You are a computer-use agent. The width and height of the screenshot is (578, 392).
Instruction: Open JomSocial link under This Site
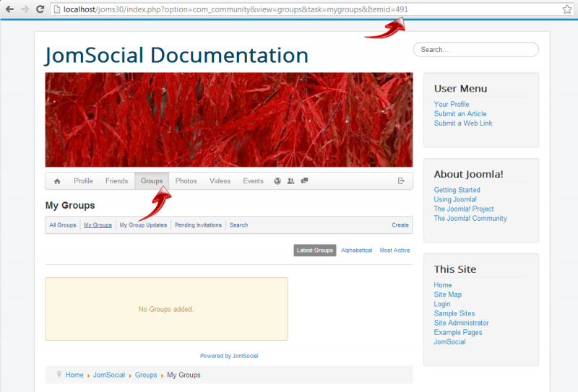449,342
